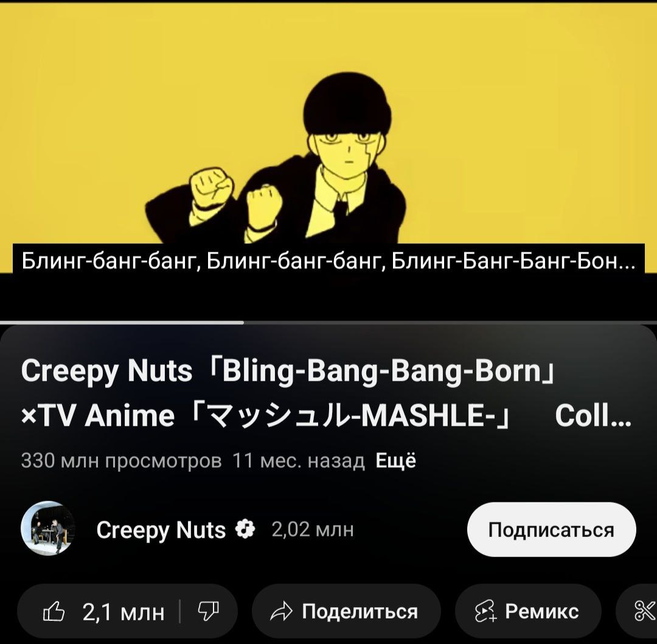Tap the music note badge beside Creepy Nuts
The height and width of the screenshot is (644, 657).
245,529
